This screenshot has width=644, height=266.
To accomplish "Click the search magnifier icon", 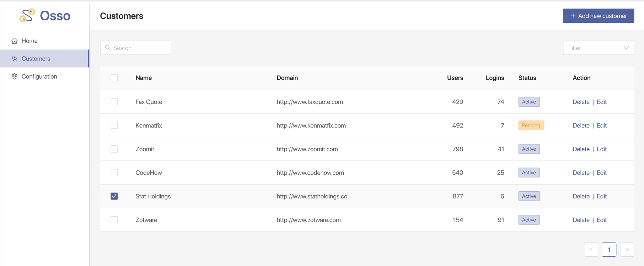I will [x=108, y=48].
